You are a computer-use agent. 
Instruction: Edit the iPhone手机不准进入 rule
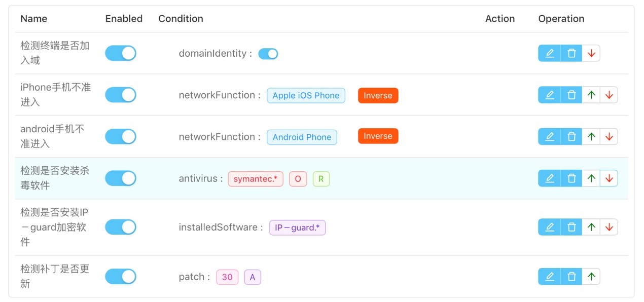coord(549,95)
